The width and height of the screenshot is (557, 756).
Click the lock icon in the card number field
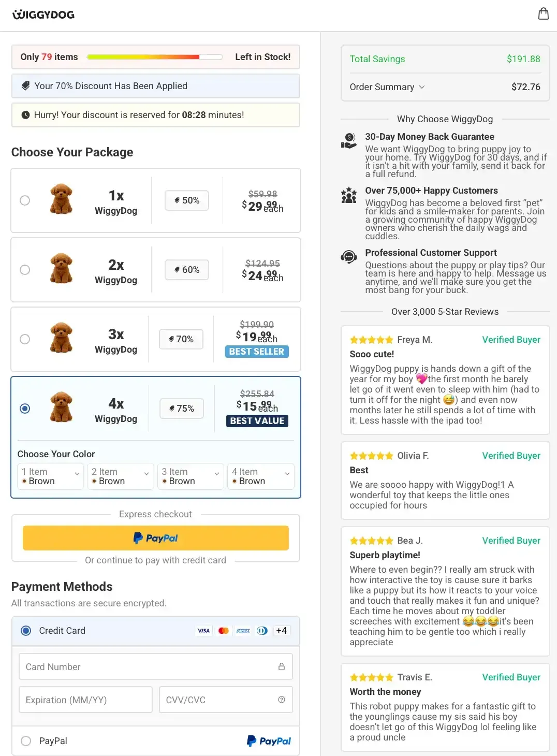[x=282, y=666]
